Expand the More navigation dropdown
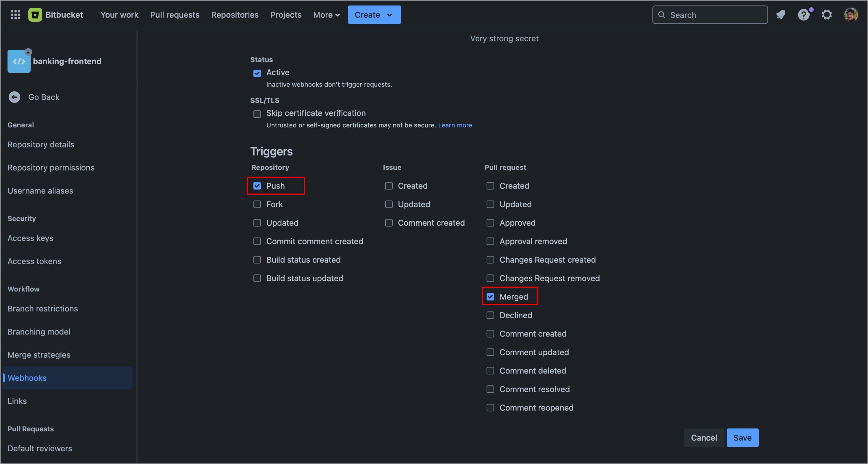 [326, 15]
